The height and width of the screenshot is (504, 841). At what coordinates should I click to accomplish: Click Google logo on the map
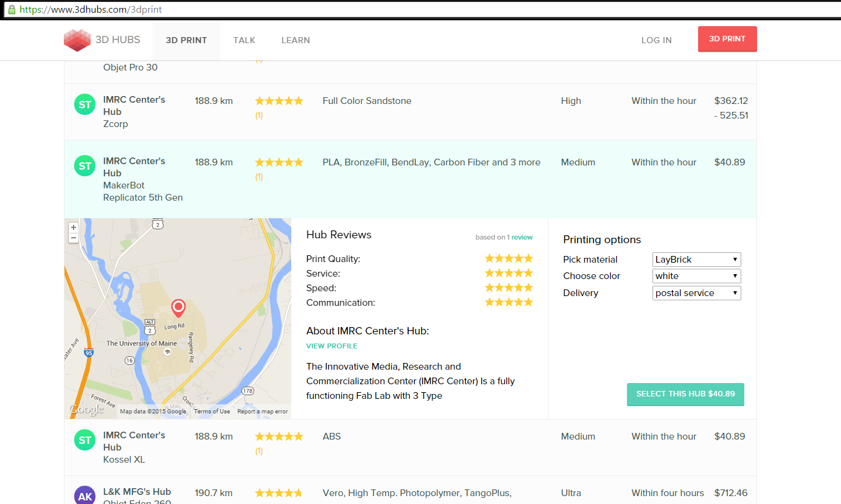coord(86,410)
